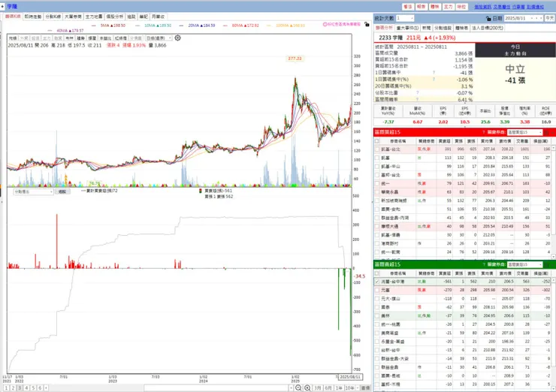
Task: Open 關鍵券商 dropdown in red header
Action: pos(524,132)
